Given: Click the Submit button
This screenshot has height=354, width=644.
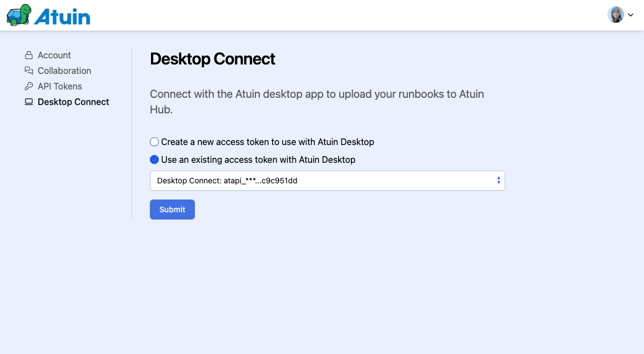Looking at the screenshot, I should pyautogui.click(x=172, y=210).
